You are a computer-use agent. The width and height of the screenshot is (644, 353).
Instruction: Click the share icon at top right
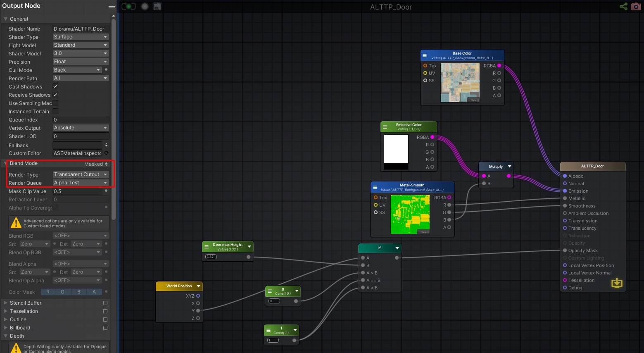click(x=623, y=6)
